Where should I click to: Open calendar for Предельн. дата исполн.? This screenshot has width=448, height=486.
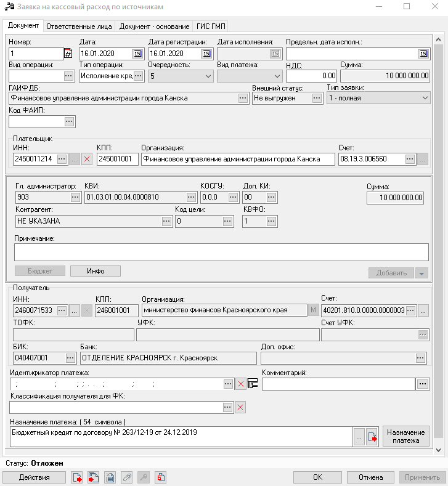point(423,54)
